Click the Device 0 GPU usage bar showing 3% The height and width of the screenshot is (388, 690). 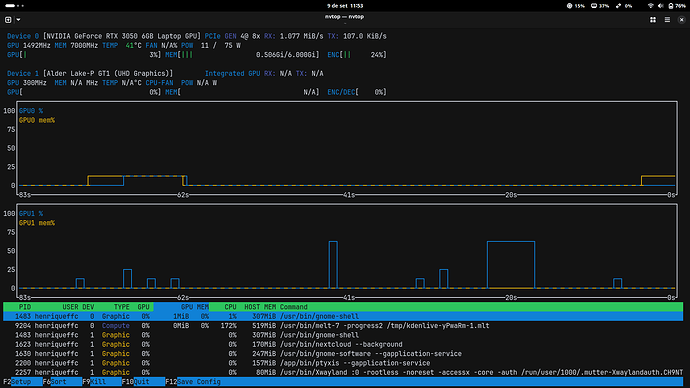(x=84, y=55)
